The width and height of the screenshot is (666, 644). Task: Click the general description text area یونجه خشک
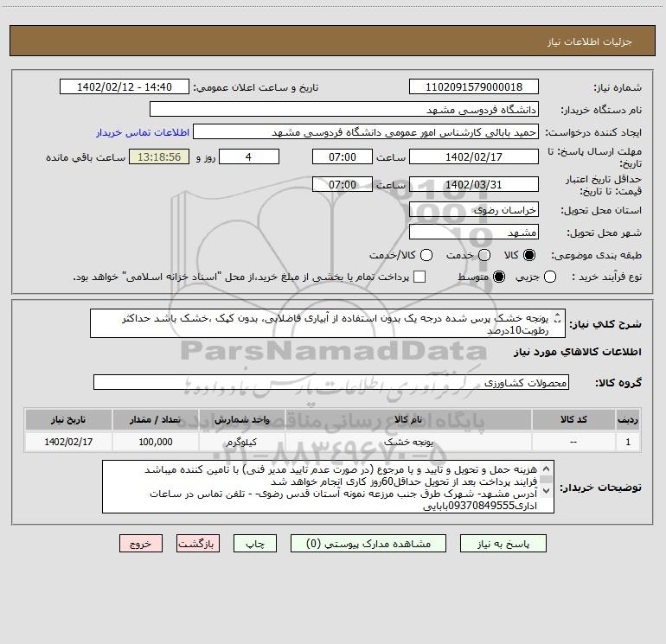pos(328,324)
